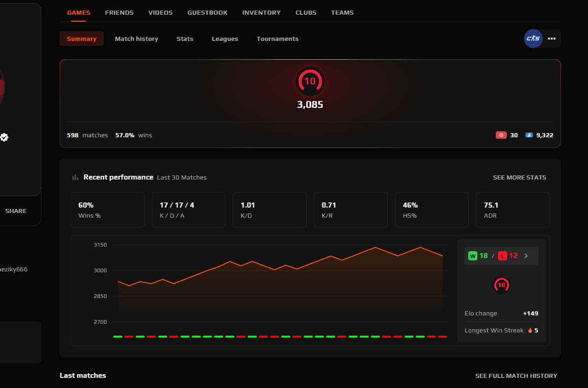Screen dimensions: 588x388
Task: Click the blue FACEIT points icon
Action: click(x=529, y=135)
